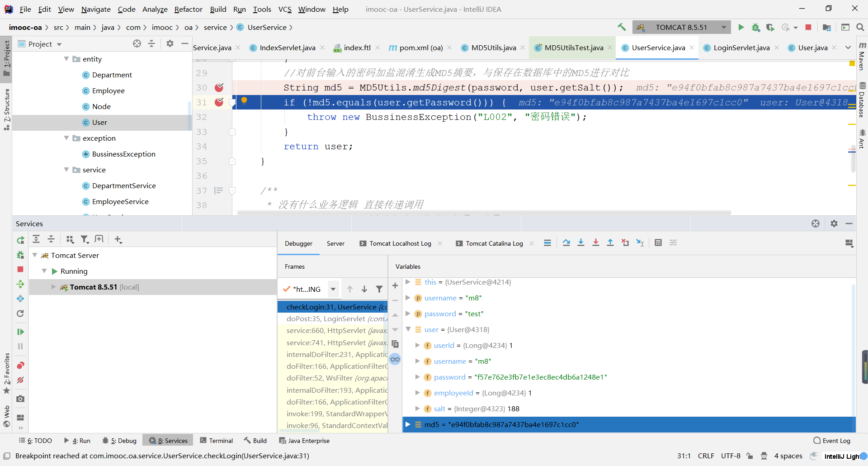Click the Add Service plus icon

click(x=118, y=239)
